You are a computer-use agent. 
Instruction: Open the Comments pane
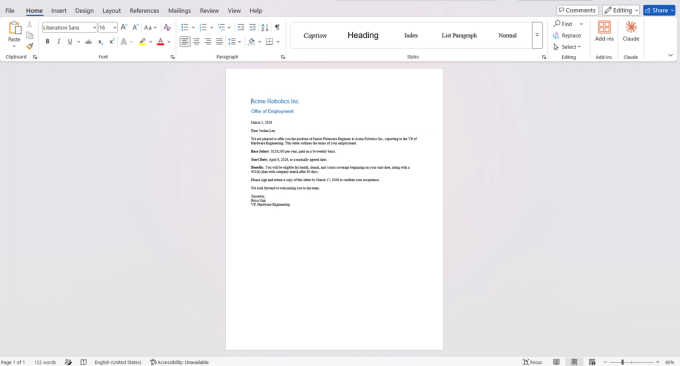[577, 10]
